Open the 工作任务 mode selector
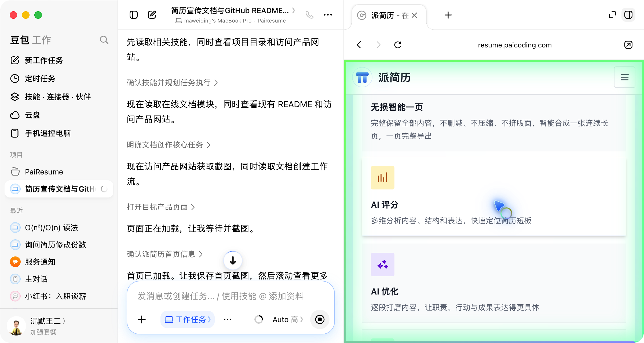644x343 pixels. pyautogui.click(x=188, y=319)
